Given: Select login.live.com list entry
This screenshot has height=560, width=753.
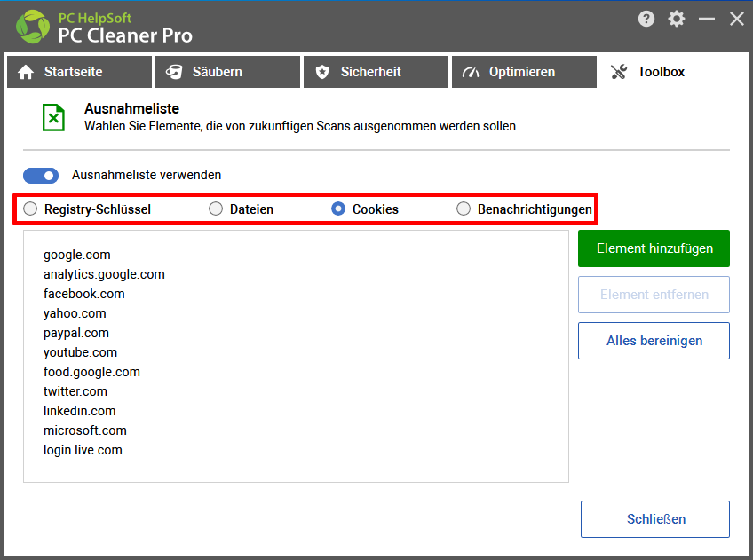Looking at the screenshot, I should (83, 450).
